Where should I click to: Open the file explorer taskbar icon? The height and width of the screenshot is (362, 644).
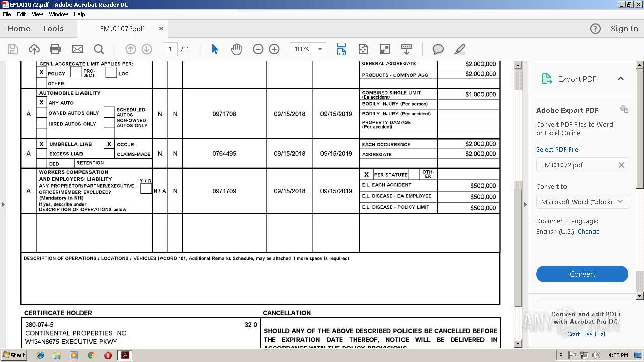pos(57,355)
